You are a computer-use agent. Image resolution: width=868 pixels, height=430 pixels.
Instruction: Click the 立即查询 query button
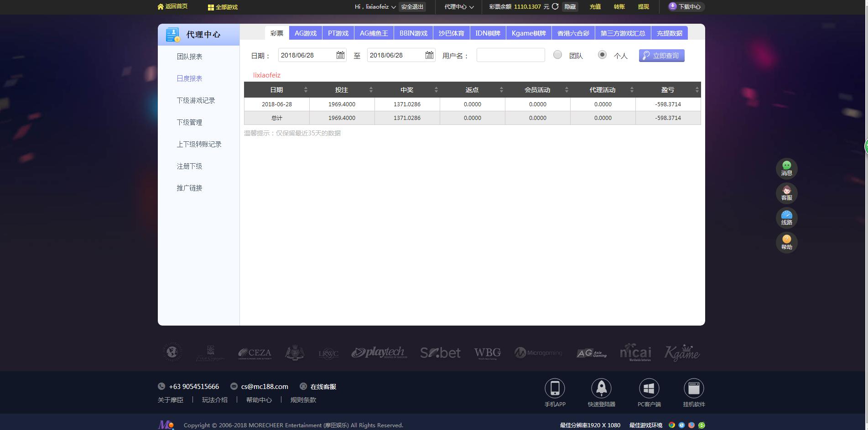click(x=661, y=55)
